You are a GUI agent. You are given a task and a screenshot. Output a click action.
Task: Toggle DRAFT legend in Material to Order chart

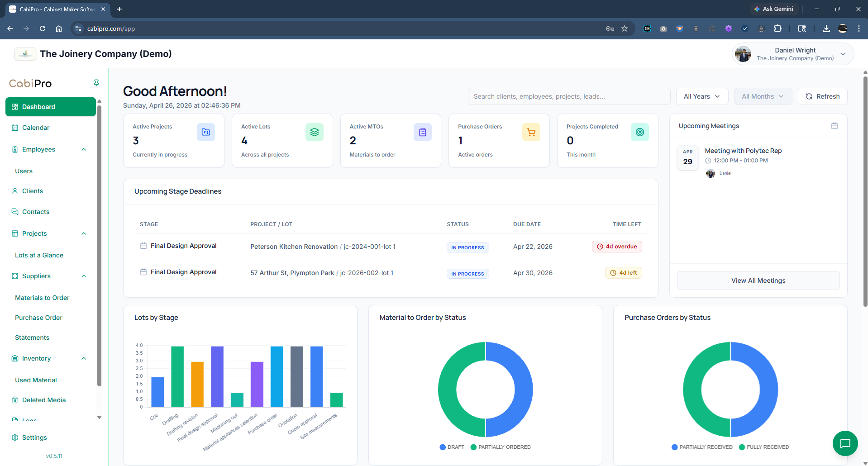tap(452, 447)
